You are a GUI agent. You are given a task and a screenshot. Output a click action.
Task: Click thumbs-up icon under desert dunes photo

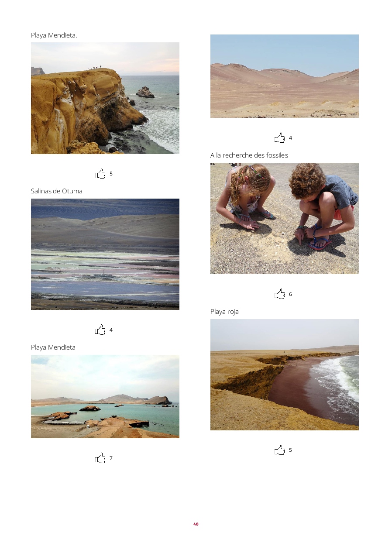(x=280, y=138)
